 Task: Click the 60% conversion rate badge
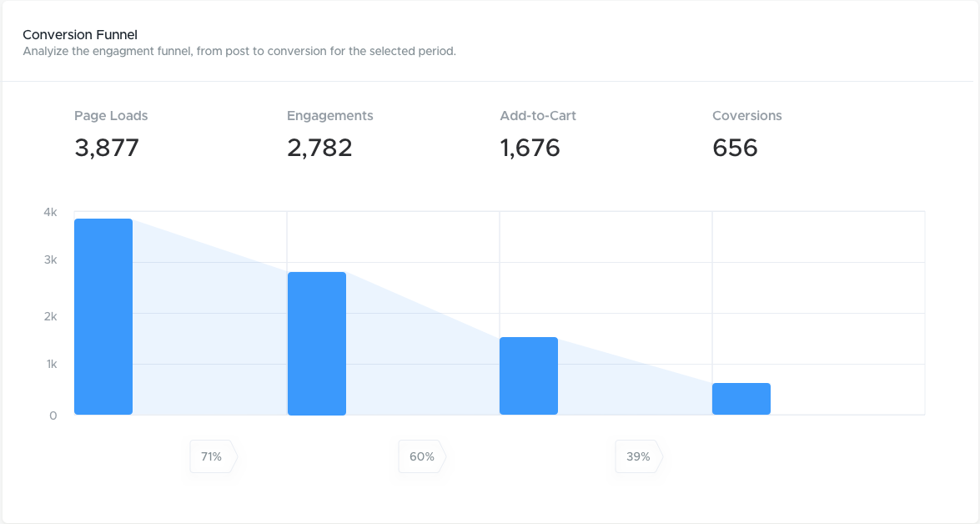pyautogui.click(x=422, y=456)
